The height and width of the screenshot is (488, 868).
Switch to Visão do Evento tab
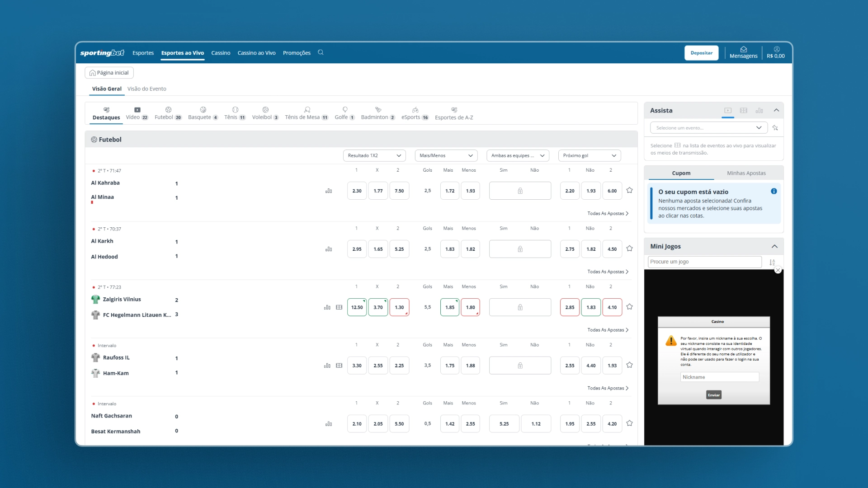[146, 89]
